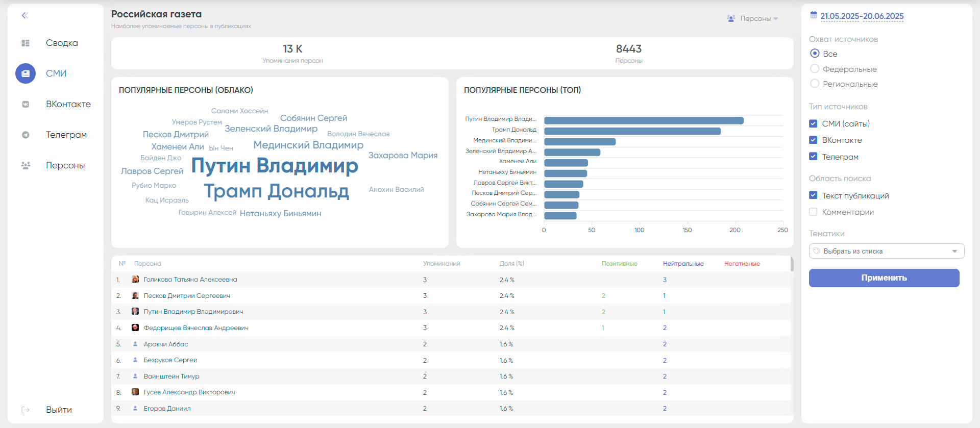Screen dimensions: 980x428
Task: Open Телеграм section in sidebar
Action: 66,135
